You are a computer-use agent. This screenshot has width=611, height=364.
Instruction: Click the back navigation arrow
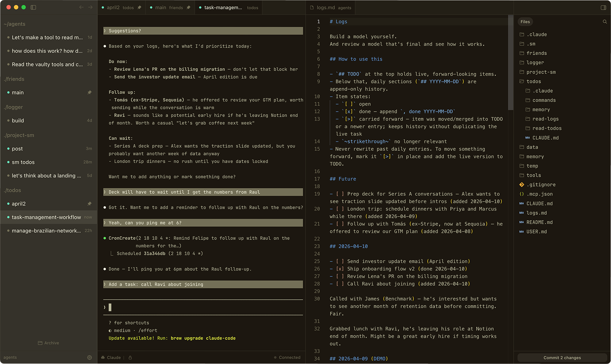pyautogui.click(x=81, y=7)
